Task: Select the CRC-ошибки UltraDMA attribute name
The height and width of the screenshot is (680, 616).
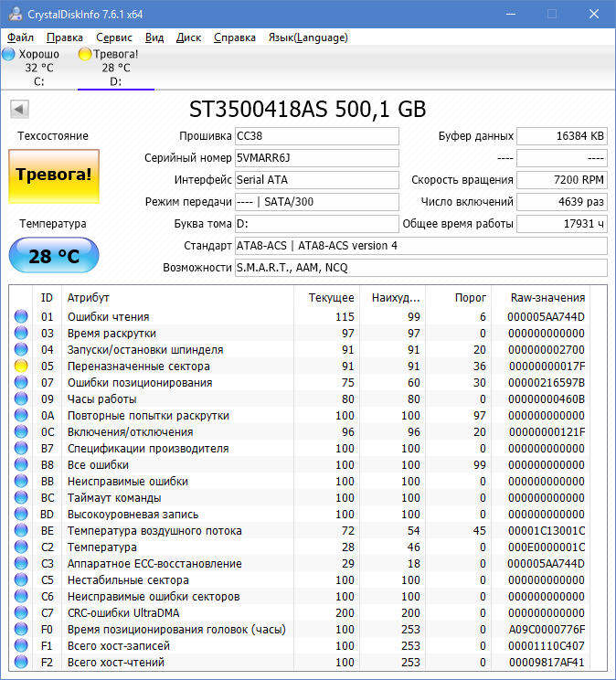Action: (123, 613)
